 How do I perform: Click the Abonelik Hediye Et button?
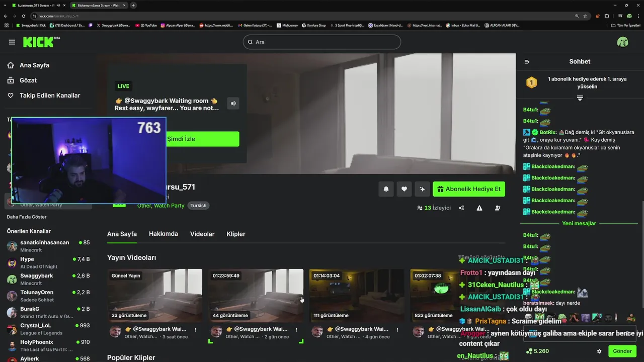(x=469, y=189)
